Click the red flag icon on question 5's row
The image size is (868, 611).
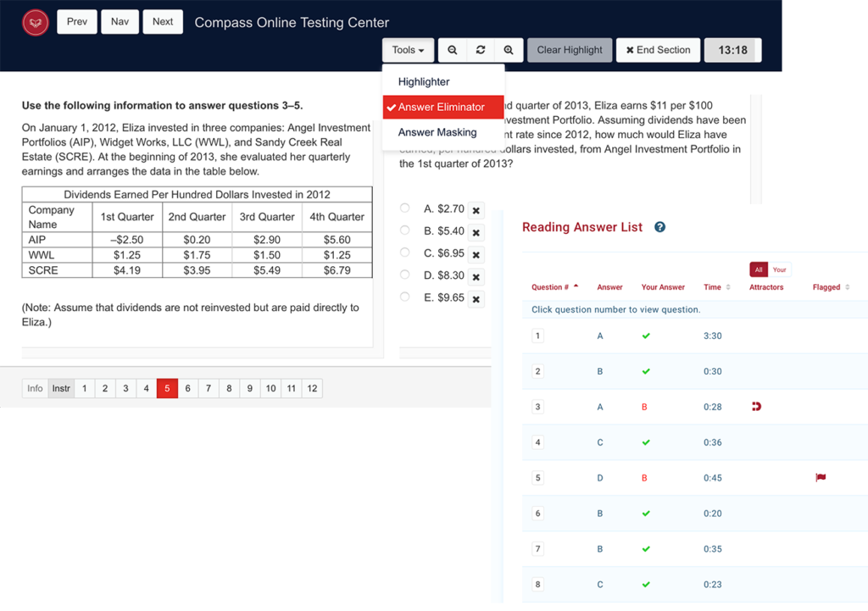point(820,477)
